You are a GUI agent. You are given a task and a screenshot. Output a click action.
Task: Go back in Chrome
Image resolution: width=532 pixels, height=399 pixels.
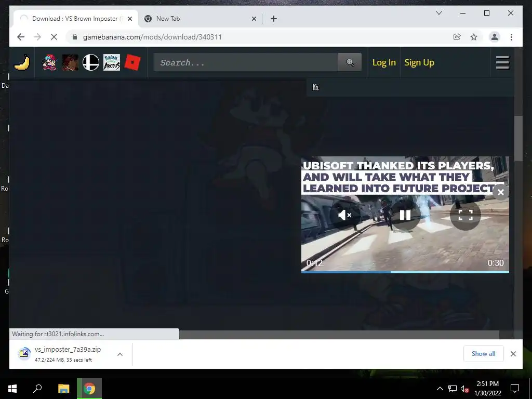(21, 37)
